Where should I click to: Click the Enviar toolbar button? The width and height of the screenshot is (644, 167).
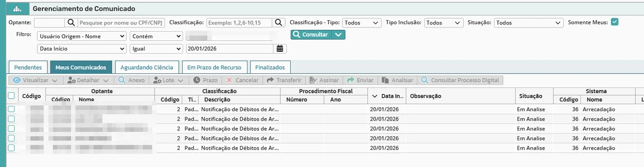point(360,80)
